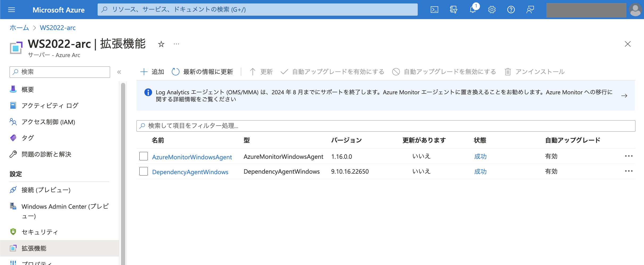Click アンインストール in the toolbar
The image size is (644, 265).
[x=534, y=72]
